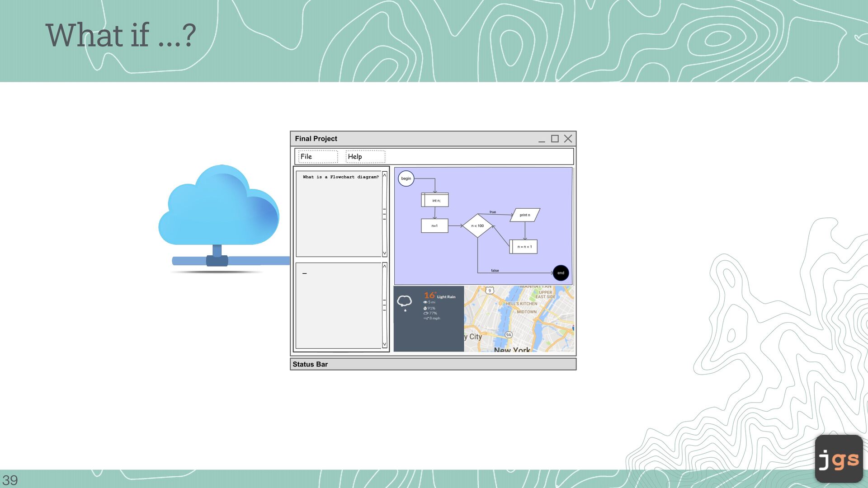868x488 pixels.
Task: Select the n < 100 decision diamond
Action: click(x=477, y=225)
